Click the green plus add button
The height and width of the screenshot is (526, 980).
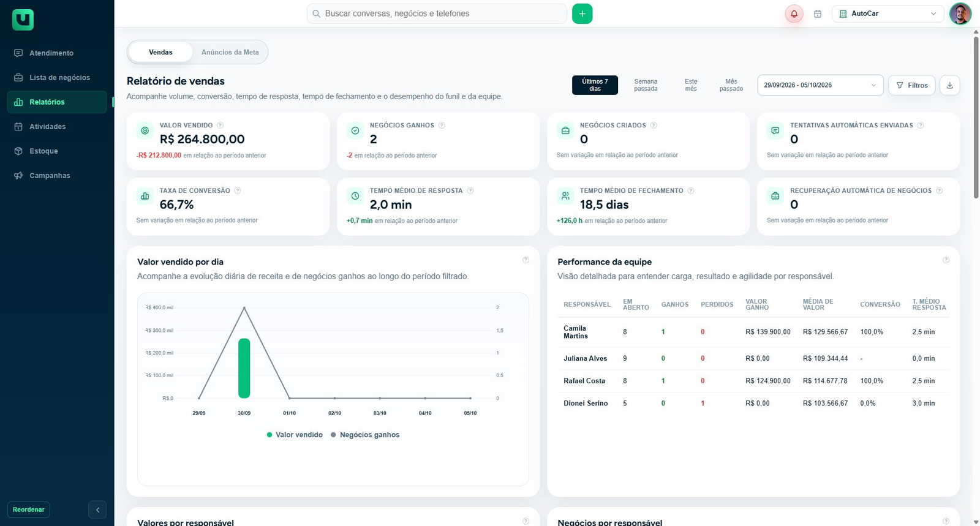[x=582, y=13]
